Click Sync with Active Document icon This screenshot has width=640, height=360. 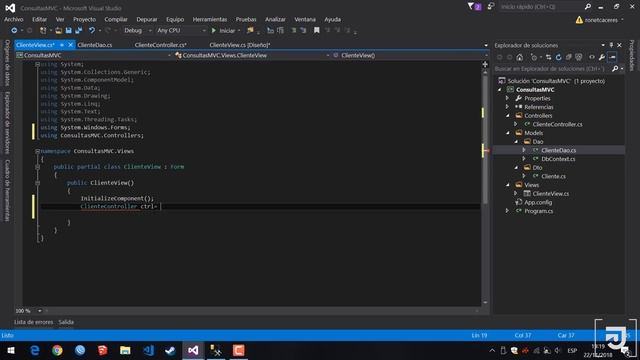click(x=548, y=58)
